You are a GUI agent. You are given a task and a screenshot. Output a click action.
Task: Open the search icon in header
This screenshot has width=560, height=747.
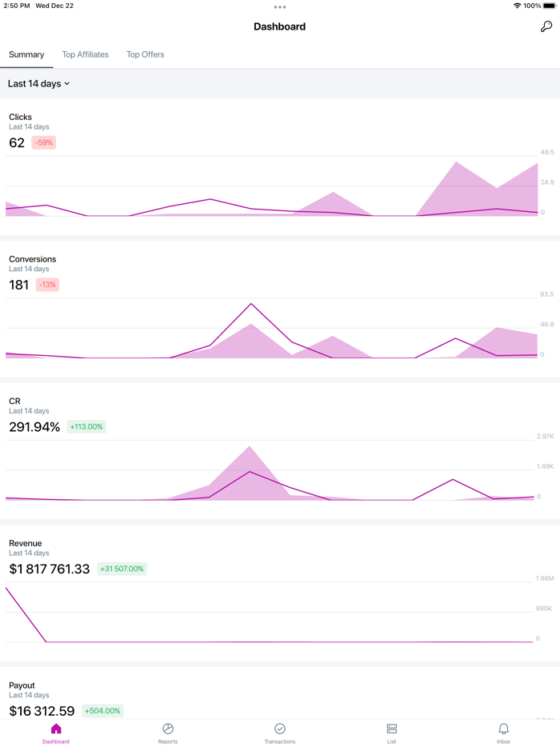546,26
